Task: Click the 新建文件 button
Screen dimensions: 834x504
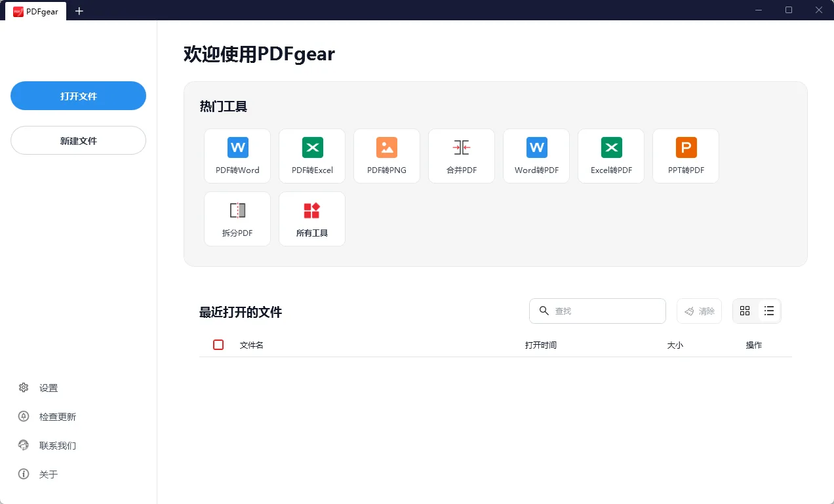Action: pos(78,140)
